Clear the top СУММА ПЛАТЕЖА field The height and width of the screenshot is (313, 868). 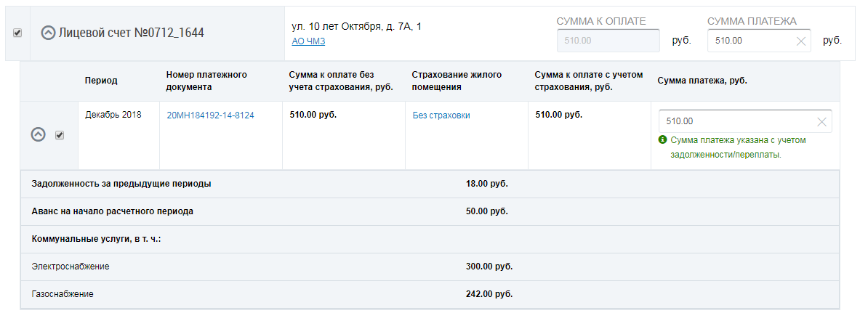pos(800,41)
